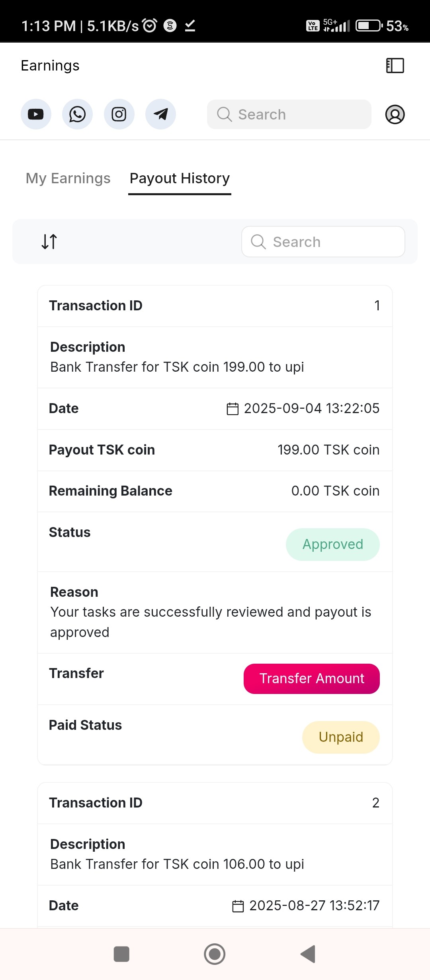Click calendar icon beside 2025-09-04 date
The height and width of the screenshot is (980, 430).
(233, 409)
